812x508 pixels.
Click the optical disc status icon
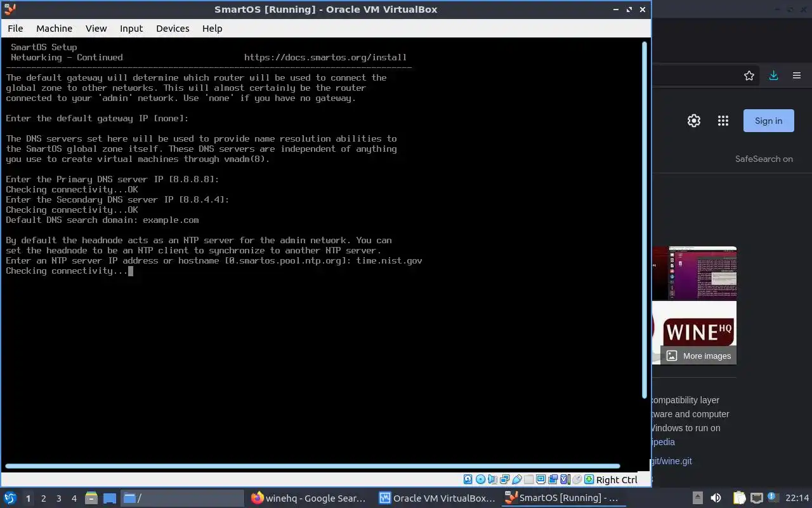480,479
